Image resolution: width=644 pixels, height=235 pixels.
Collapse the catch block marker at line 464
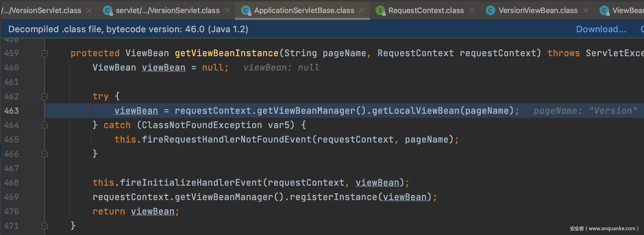point(45,125)
